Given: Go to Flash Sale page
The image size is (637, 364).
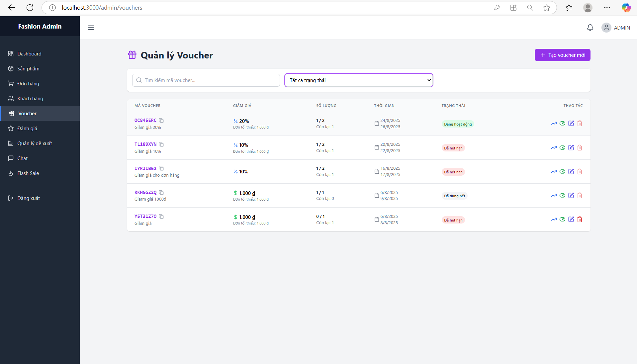Looking at the screenshot, I should (40, 173).
